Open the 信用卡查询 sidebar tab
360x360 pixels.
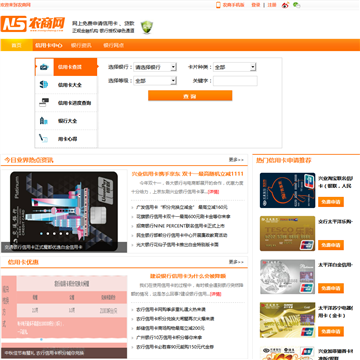pos(66,67)
